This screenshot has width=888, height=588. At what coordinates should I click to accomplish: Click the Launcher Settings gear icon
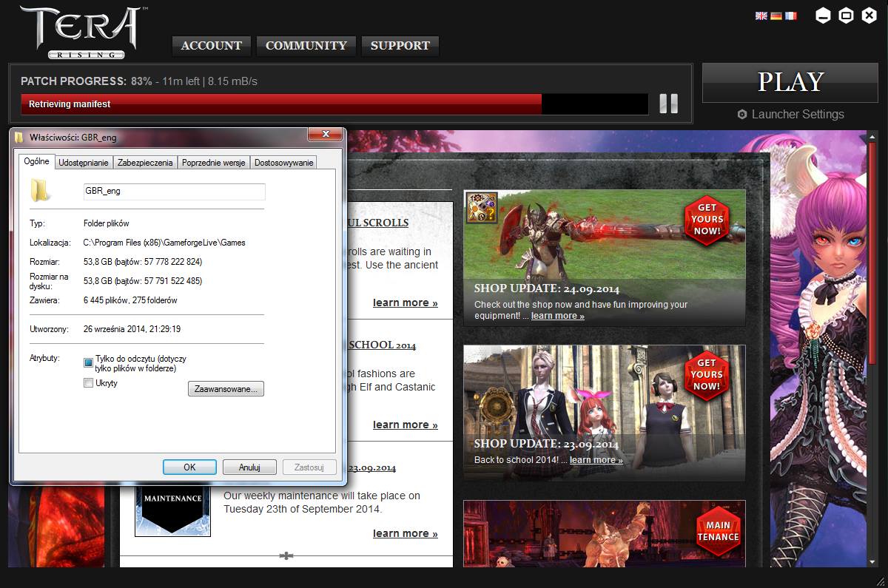pyautogui.click(x=742, y=115)
